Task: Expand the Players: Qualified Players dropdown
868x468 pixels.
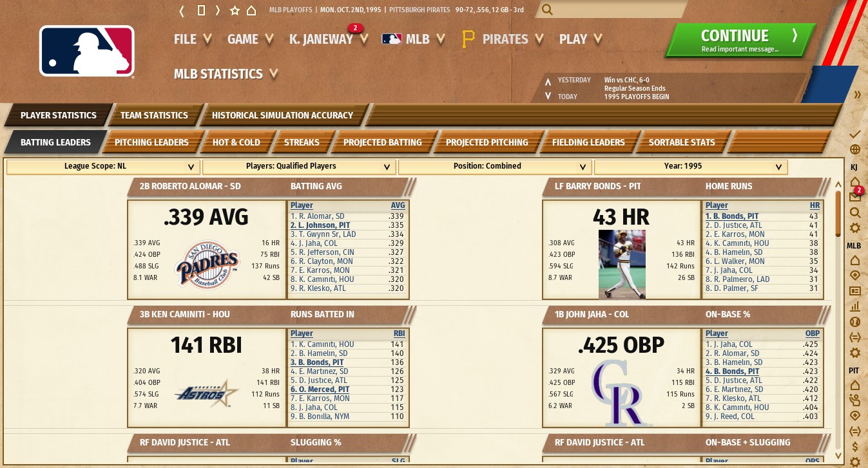Action: click(x=299, y=167)
